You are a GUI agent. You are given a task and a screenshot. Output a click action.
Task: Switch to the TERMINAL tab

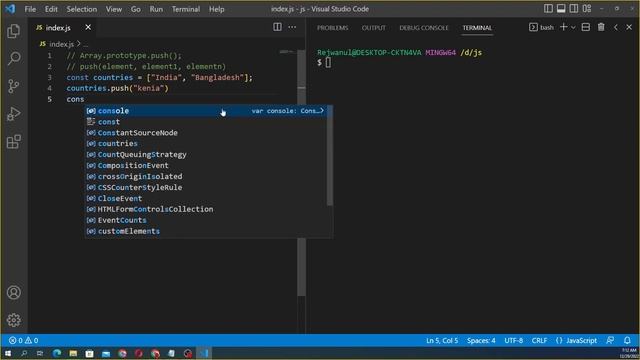(477, 28)
